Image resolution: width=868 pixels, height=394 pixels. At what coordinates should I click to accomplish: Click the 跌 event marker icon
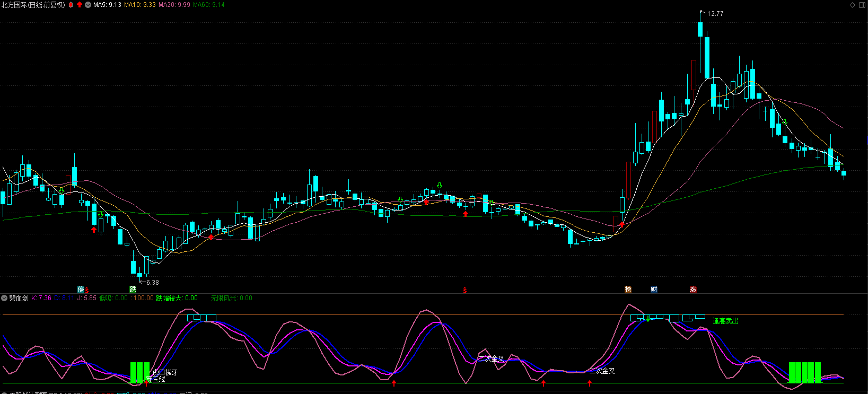tap(133, 290)
